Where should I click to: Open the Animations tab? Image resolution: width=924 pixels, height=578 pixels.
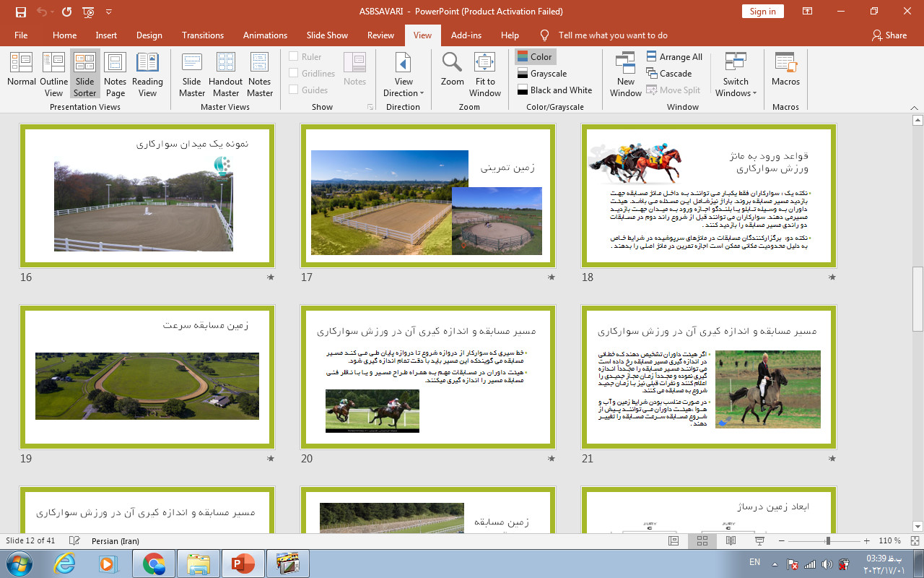point(265,35)
